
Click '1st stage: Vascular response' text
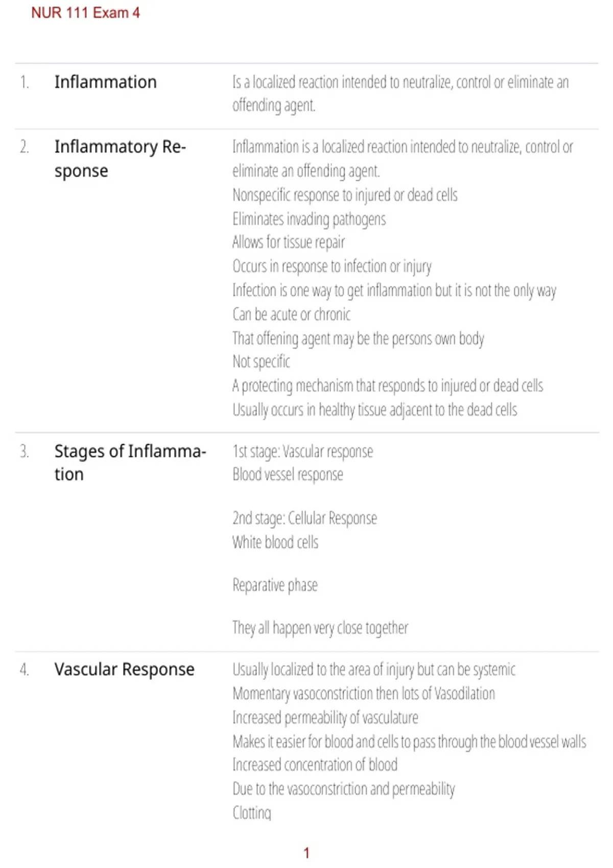pos(302,451)
